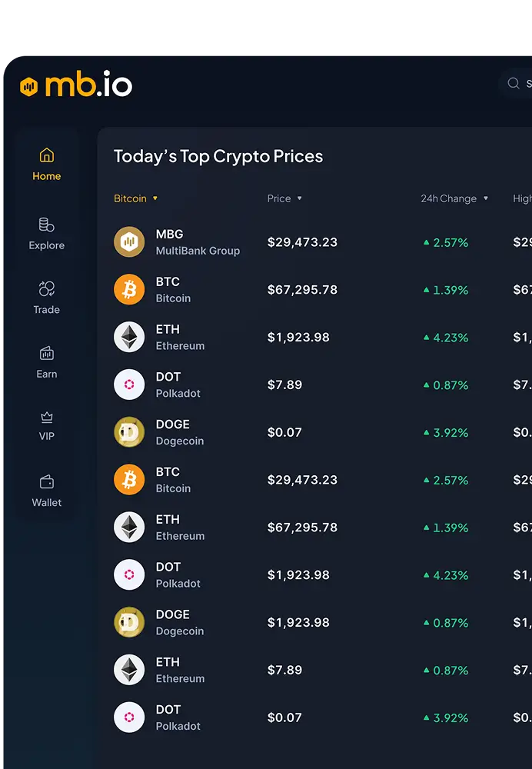
Task: Click the Dogecoin icon priced $0.07
Action: pyautogui.click(x=129, y=432)
